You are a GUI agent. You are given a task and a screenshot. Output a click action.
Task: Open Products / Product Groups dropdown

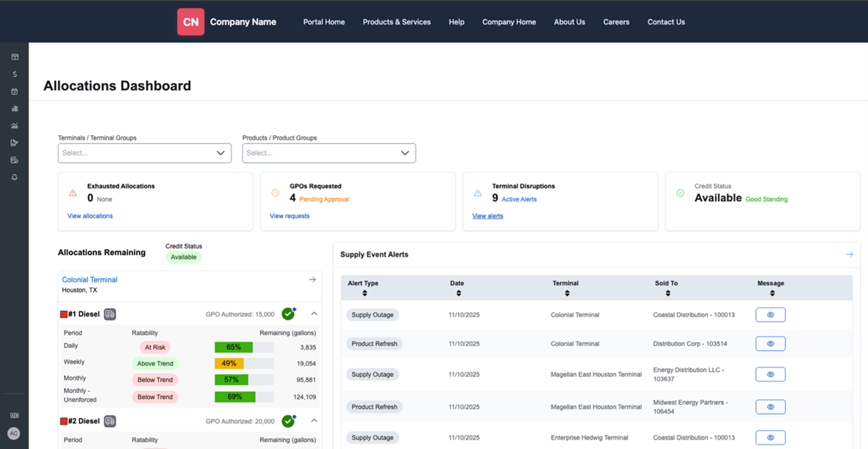pyautogui.click(x=329, y=153)
